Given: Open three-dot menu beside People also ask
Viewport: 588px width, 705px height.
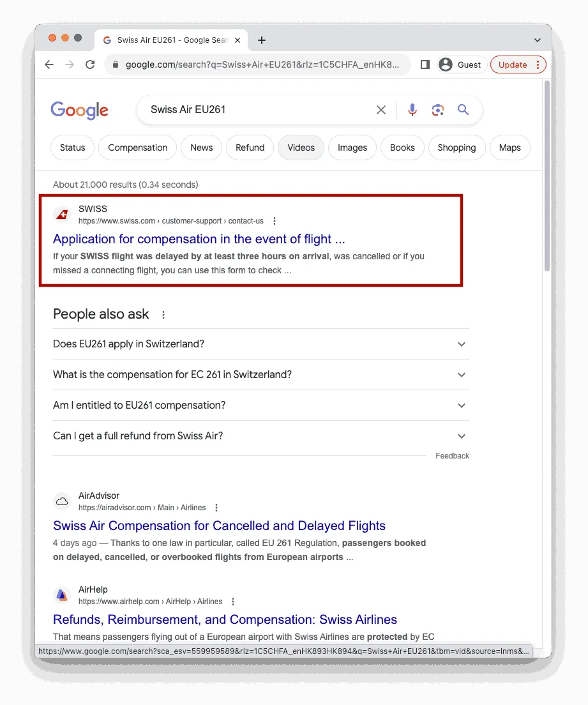Looking at the screenshot, I should pos(163,315).
